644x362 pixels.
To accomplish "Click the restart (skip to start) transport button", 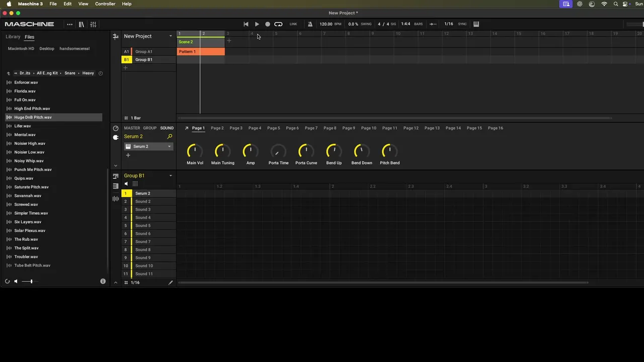I will (x=246, y=24).
